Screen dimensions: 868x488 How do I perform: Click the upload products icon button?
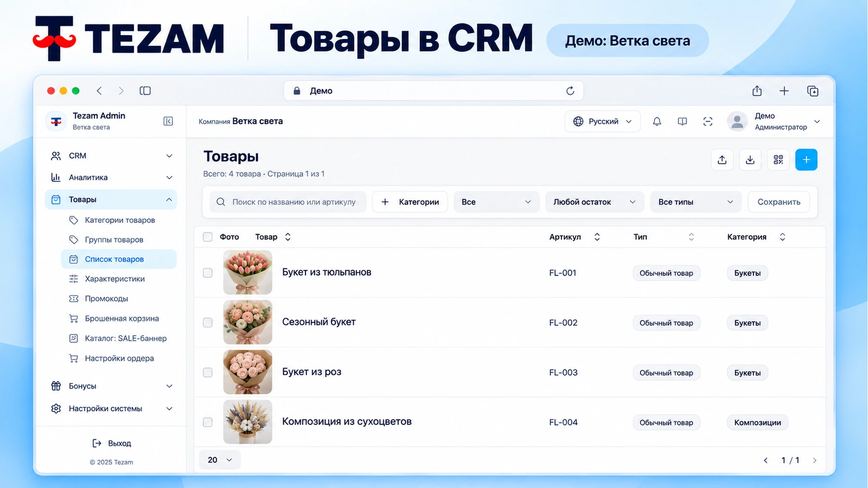(x=722, y=159)
